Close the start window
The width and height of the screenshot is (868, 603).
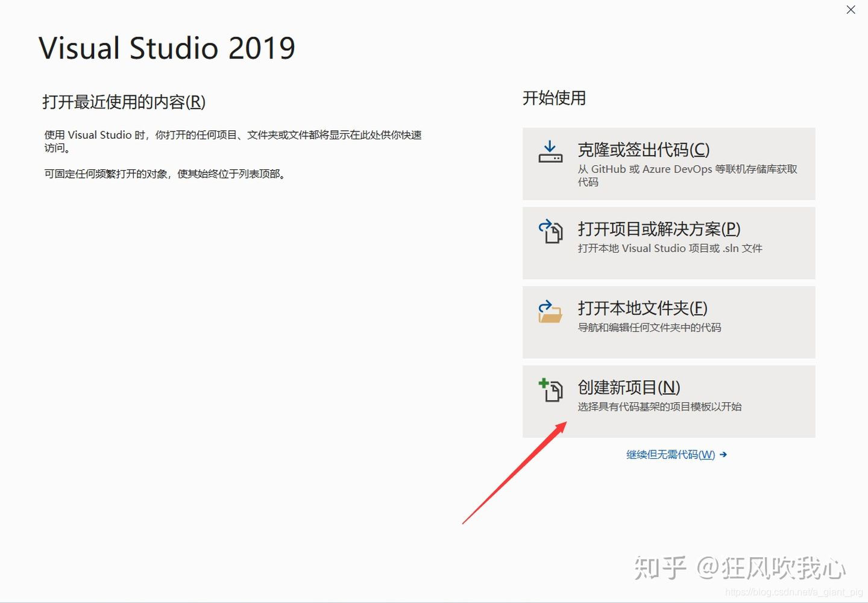pyautogui.click(x=851, y=10)
